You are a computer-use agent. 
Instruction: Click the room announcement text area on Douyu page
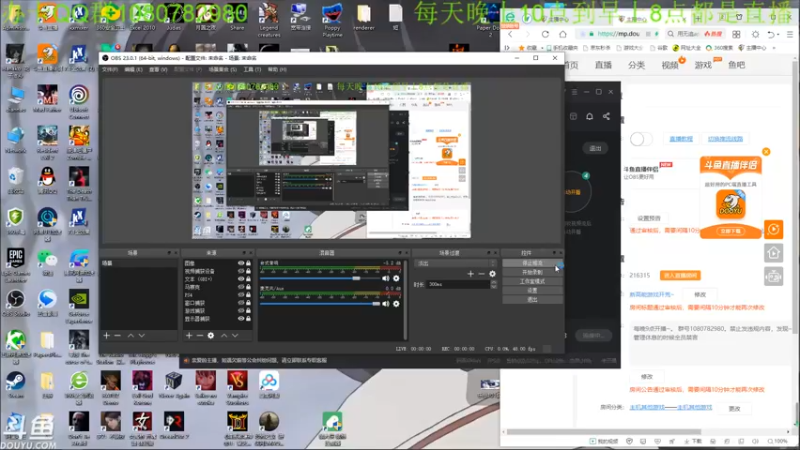(712, 342)
